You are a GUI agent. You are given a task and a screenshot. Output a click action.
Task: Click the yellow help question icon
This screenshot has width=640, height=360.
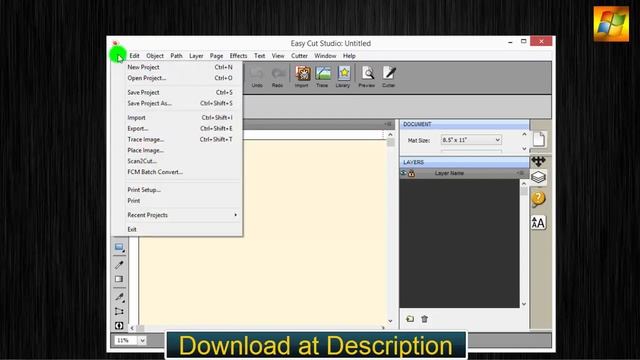coord(538,199)
